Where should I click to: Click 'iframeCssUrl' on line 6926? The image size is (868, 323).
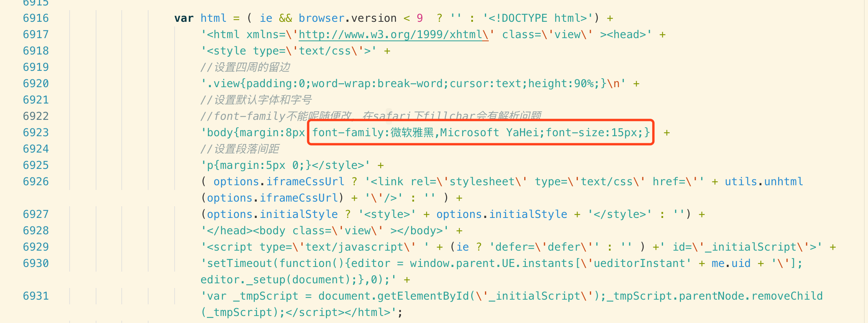[x=305, y=182]
